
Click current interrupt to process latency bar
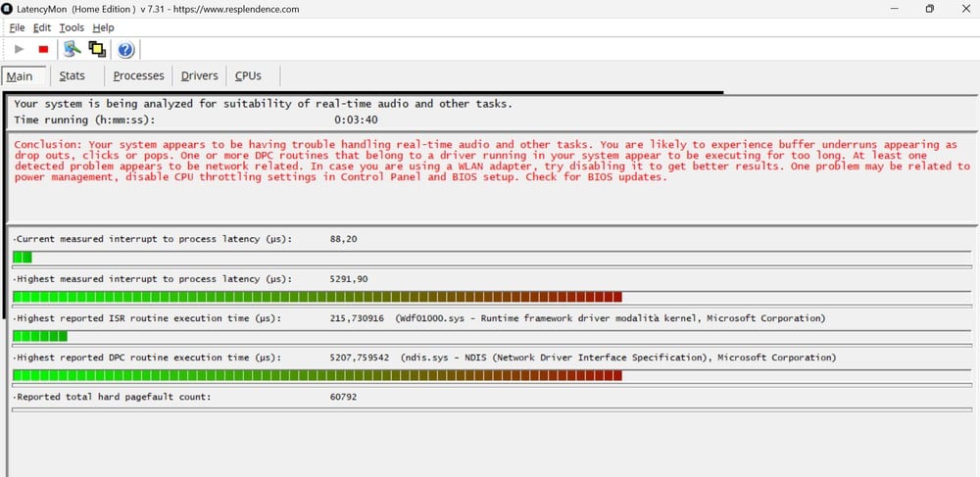[492, 258]
